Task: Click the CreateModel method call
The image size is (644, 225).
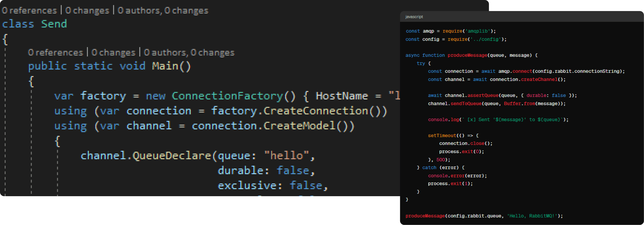Action: (x=299, y=126)
